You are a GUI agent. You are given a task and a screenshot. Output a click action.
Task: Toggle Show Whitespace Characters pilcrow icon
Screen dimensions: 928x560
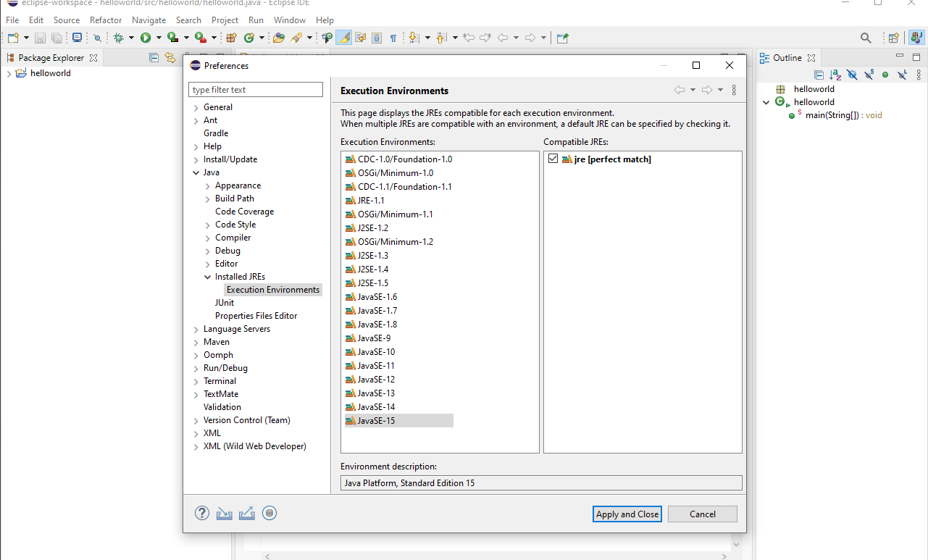click(x=393, y=38)
